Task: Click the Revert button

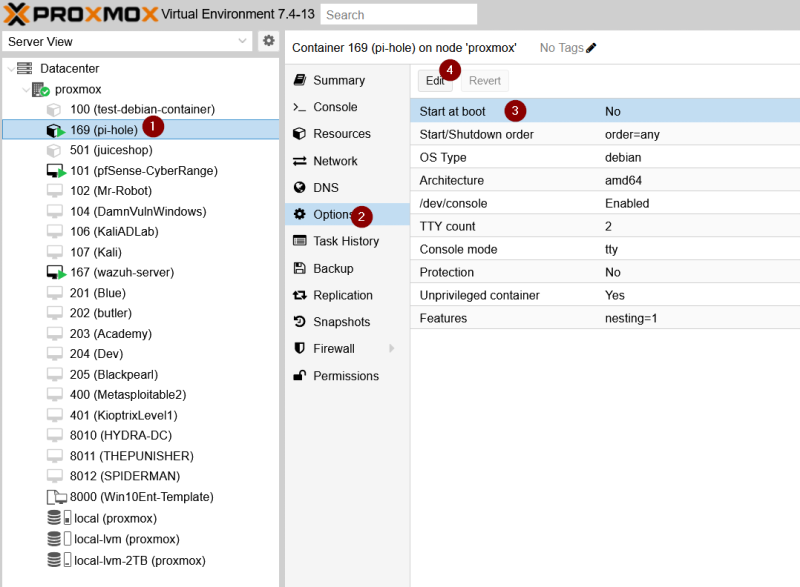Action: (485, 80)
